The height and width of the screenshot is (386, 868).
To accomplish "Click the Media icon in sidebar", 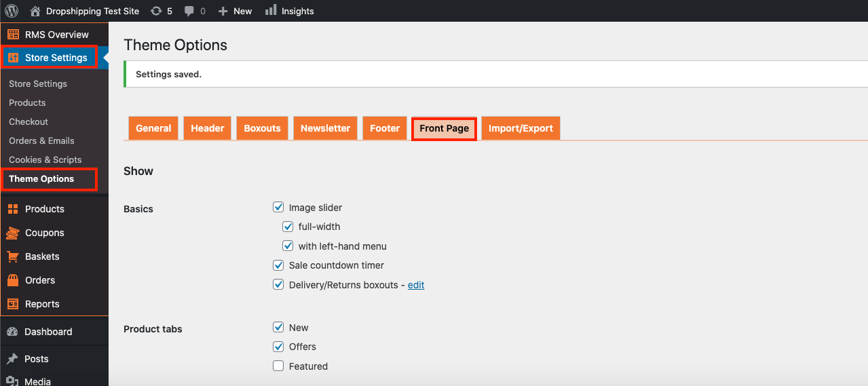I will tap(12, 381).
